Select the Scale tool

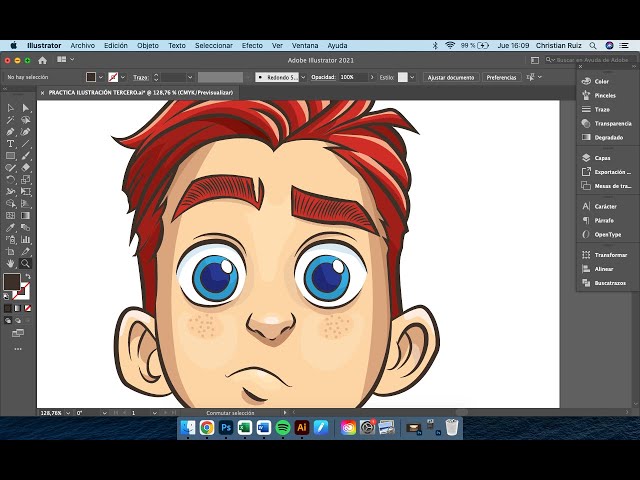[26, 180]
